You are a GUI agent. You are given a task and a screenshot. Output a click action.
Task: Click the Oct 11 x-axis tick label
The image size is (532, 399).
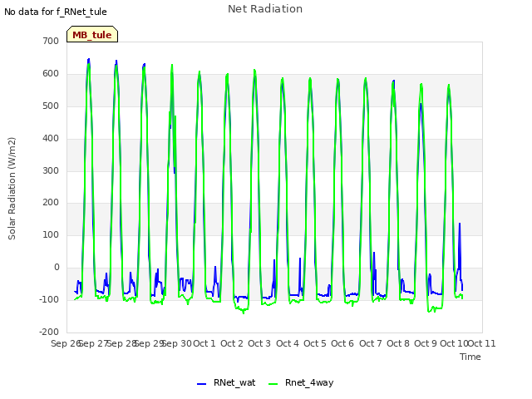coord(482,343)
